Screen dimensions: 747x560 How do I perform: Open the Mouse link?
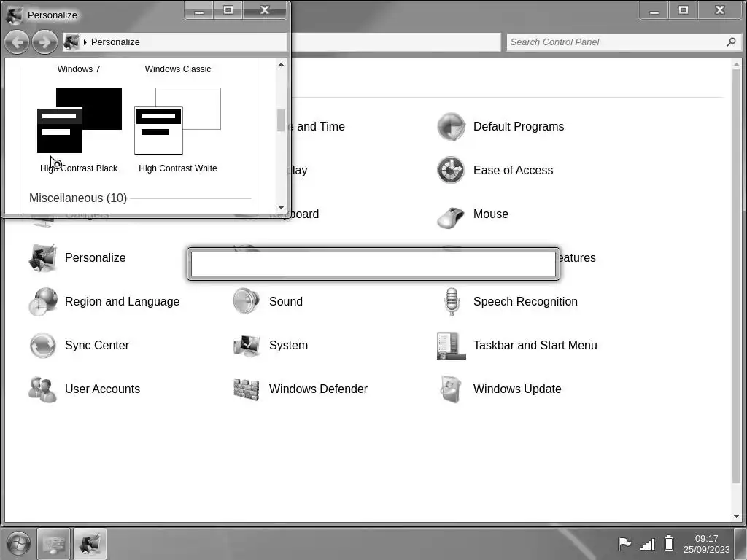click(x=491, y=214)
